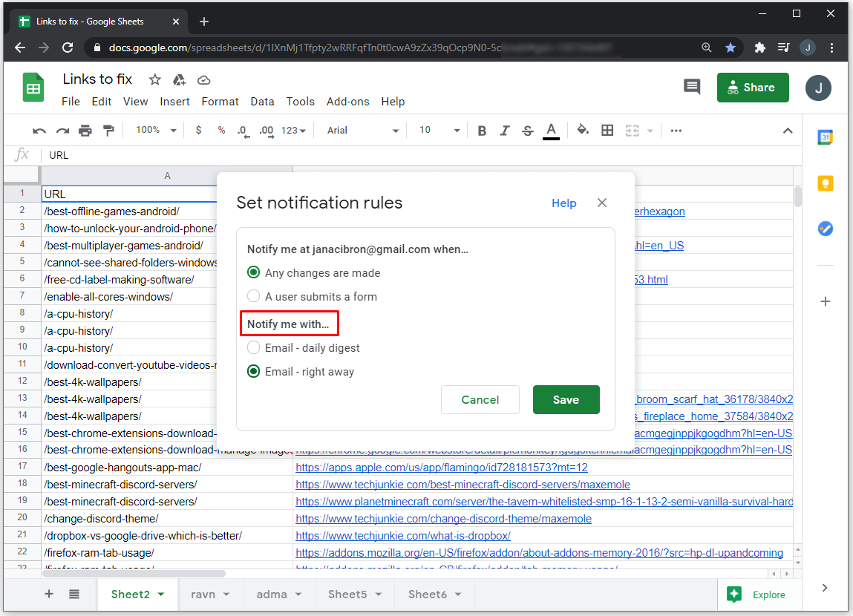
Task: Expand the Arial font dropdown
Action: 363,131
